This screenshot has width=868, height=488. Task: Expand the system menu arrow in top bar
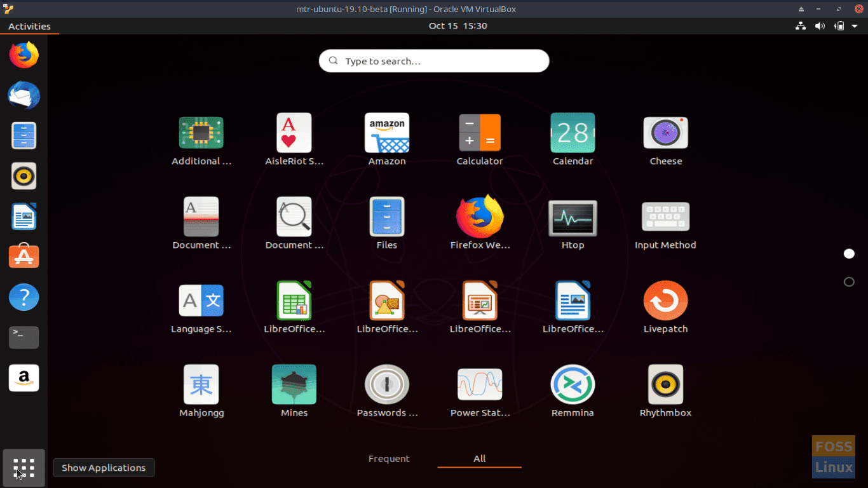pos(856,26)
